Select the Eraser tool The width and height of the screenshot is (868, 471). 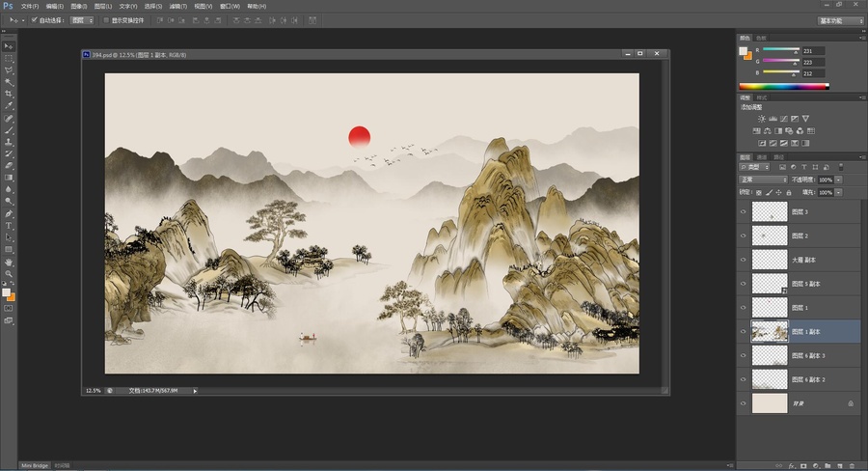point(9,165)
